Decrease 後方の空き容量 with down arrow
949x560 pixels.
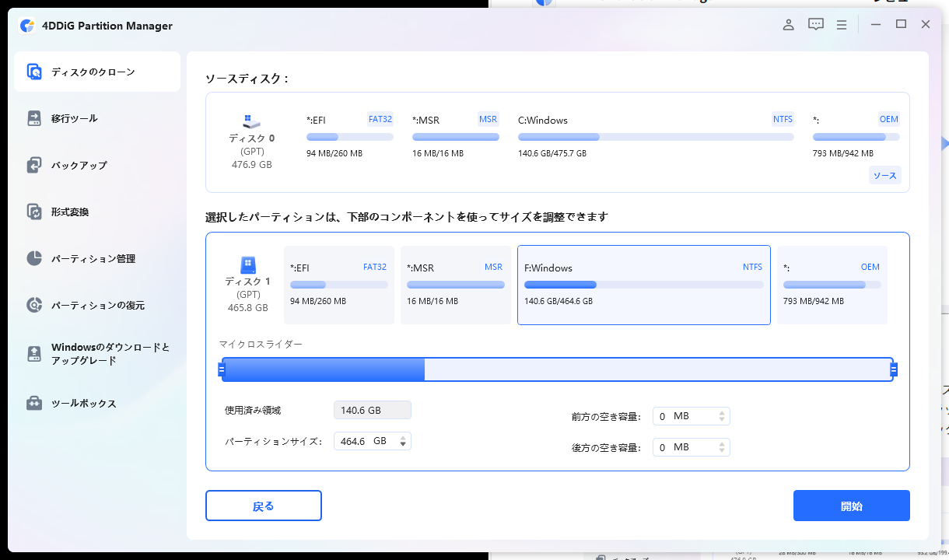click(723, 451)
